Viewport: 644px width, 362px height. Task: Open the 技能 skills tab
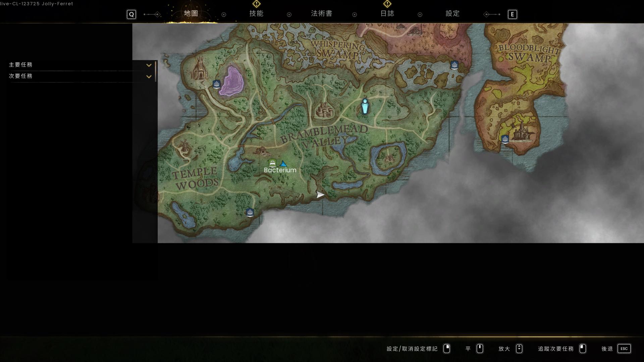click(256, 13)
